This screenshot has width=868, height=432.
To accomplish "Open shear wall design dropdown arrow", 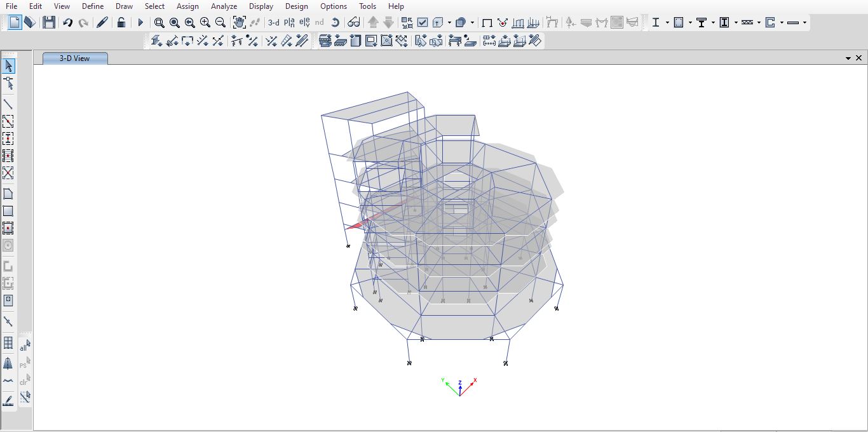I will click(782, 23).
